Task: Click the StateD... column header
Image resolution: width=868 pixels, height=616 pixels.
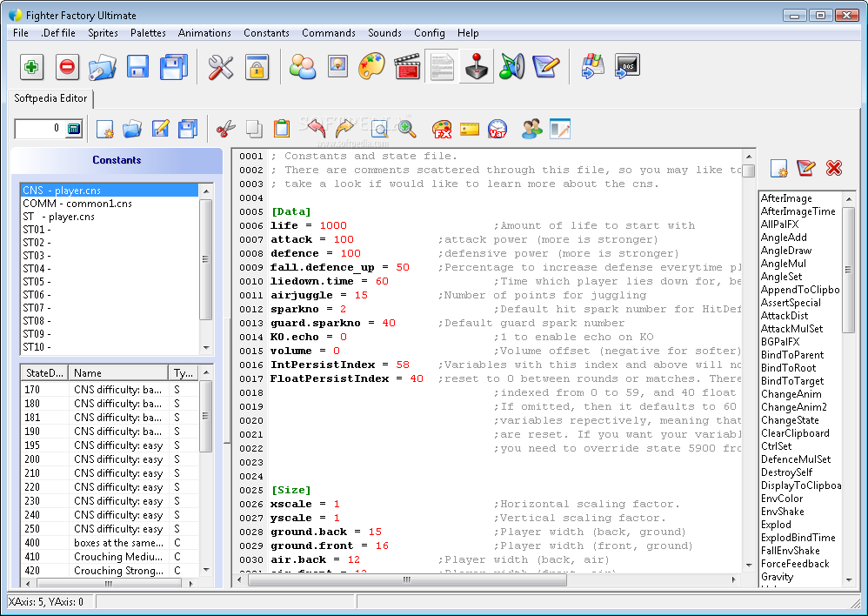Action: 44,372
